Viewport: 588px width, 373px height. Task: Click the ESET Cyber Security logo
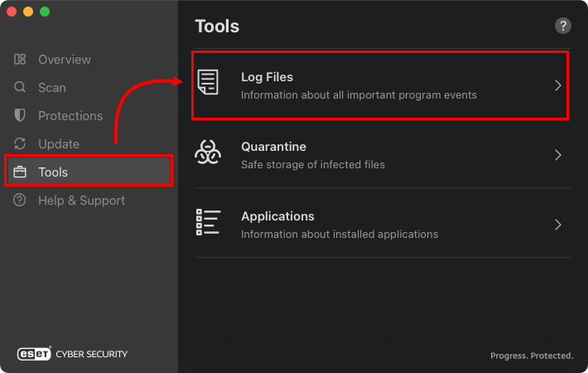point(73,354)
